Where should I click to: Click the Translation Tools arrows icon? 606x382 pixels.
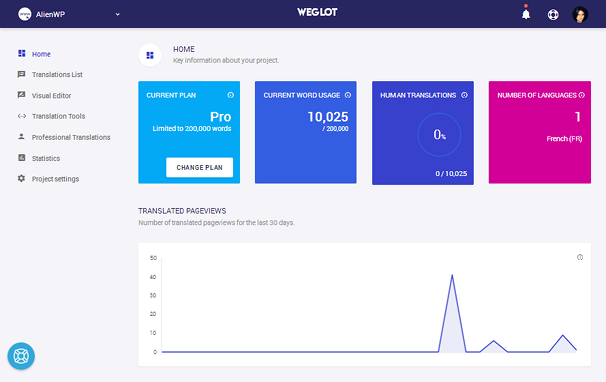point(22,116)
